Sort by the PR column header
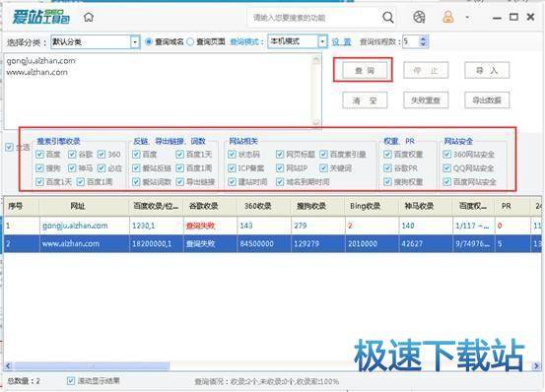Viewport: 545px width, 392px height. click(512, 206)
